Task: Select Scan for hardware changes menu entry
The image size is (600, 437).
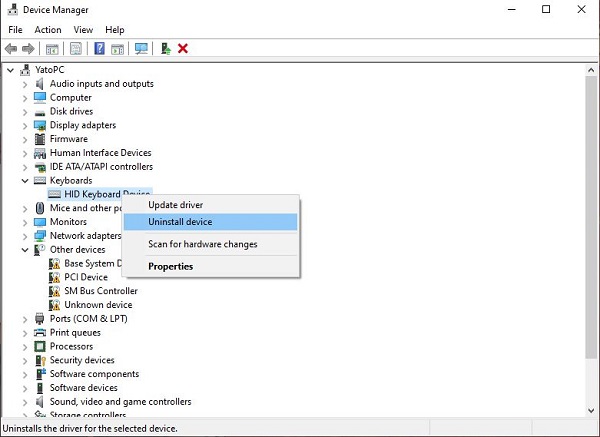Action: (202, 244)
